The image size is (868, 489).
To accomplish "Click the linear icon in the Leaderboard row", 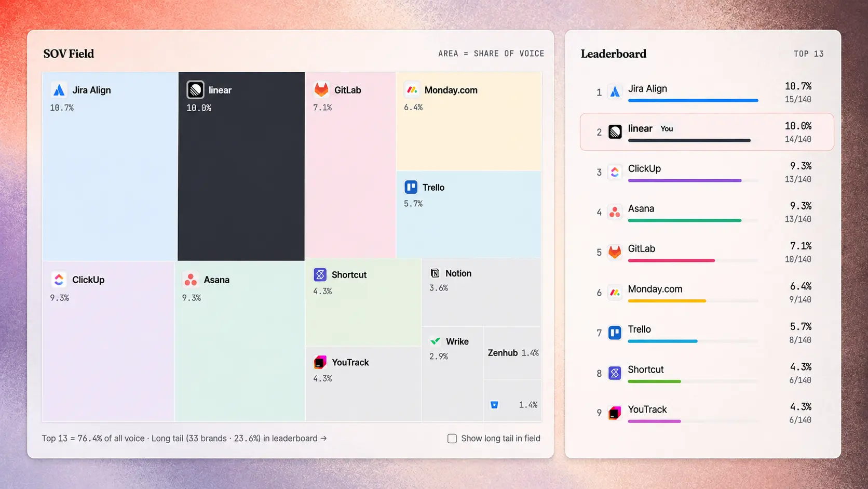I will [x=615, y=132].
